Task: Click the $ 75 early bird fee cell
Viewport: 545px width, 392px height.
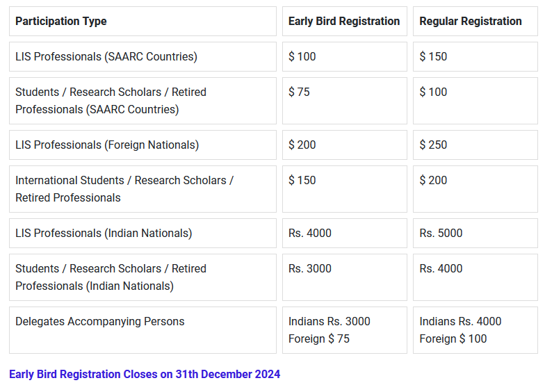Action: pyautogui.click(x=345, y=101)
